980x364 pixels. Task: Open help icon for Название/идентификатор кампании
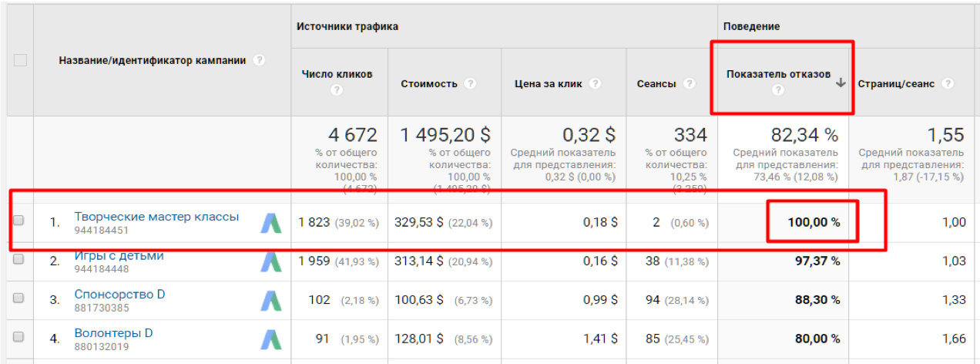pos(259,60)
